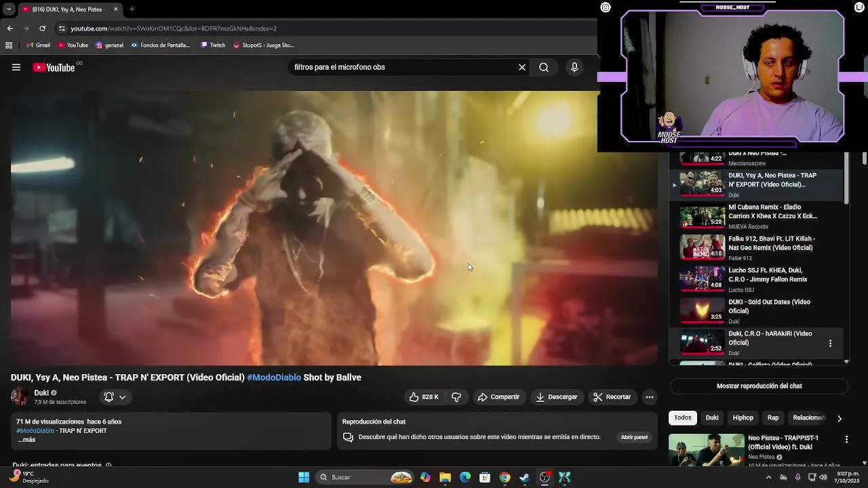Open Neo Pistea TRAPPIST-1 recommended video thumbnail
Viewport: 868px width, 488px height.
point(707,450)
